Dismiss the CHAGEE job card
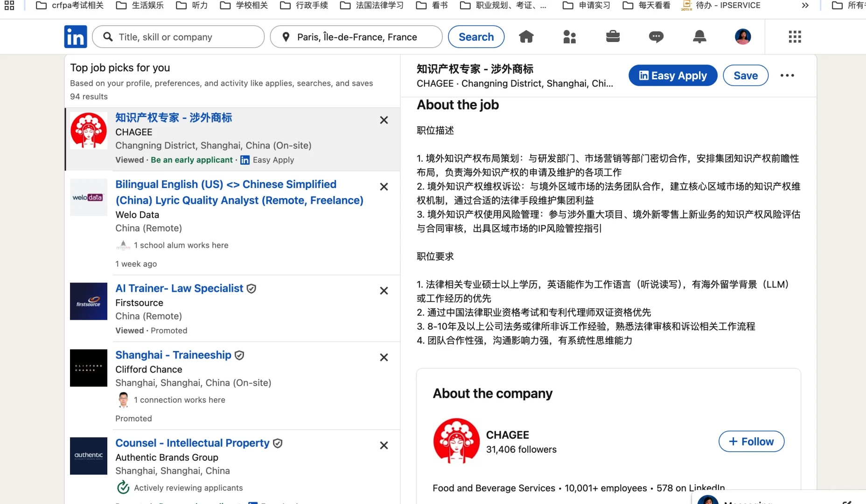 click(384, 120)
